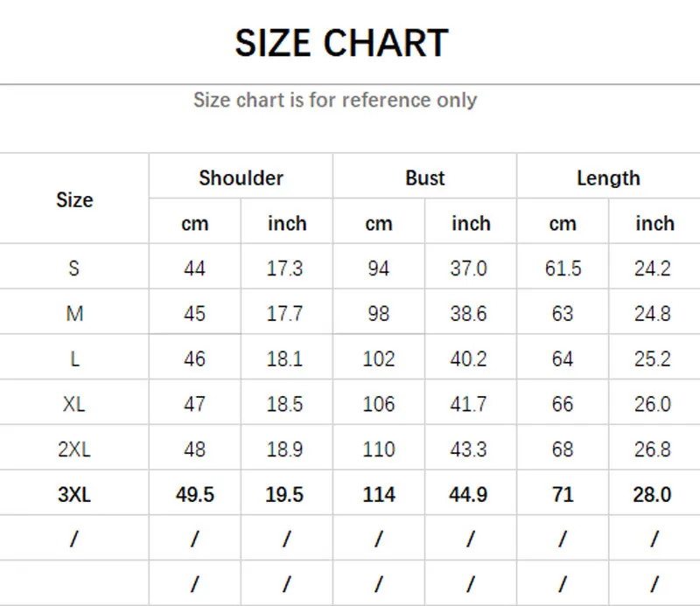Viewport: 700px width, 606px height.
Task: Select the S size row label
Action: pyautogui.click(x=74, y=268)
